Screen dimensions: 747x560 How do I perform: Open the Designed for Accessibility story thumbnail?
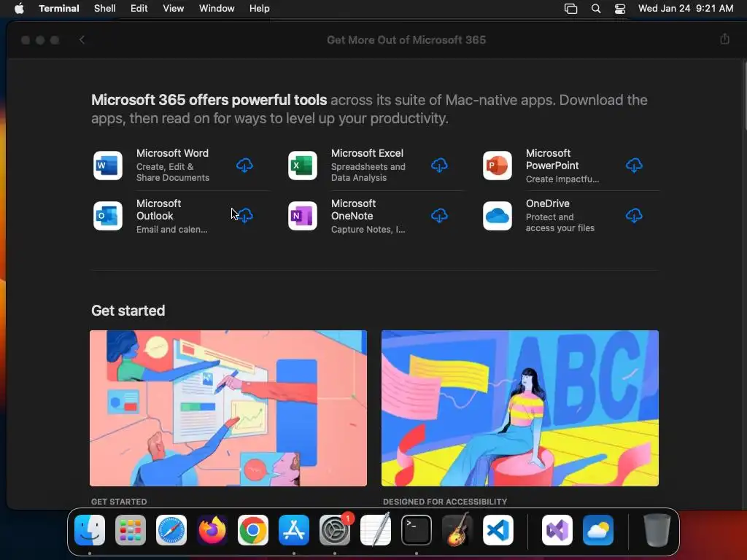point(520,408)
